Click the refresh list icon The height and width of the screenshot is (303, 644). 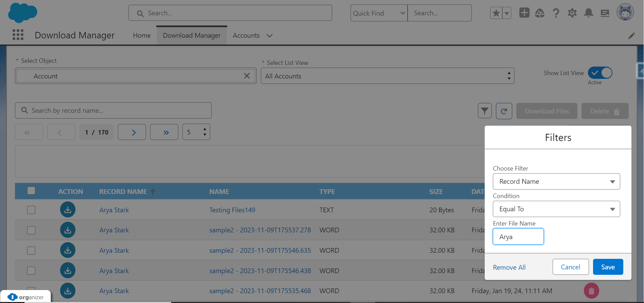(x=504, y=111)
